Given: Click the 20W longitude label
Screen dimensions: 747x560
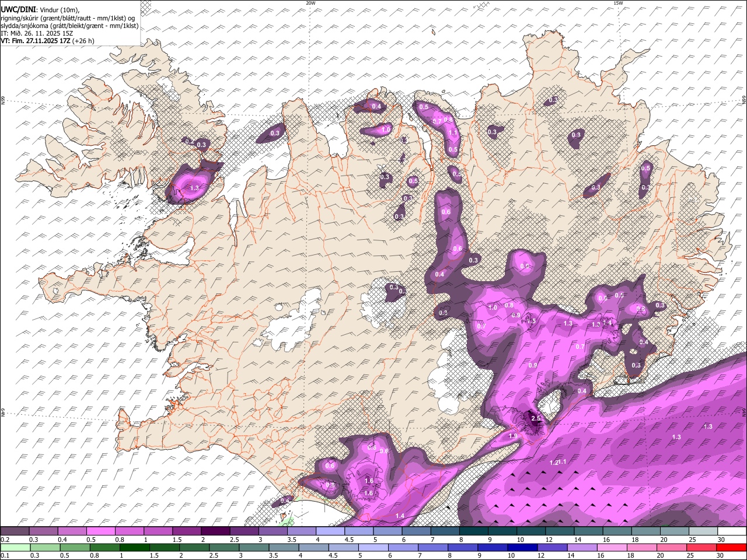Looking at the screenshot, I should pos(310,3).
